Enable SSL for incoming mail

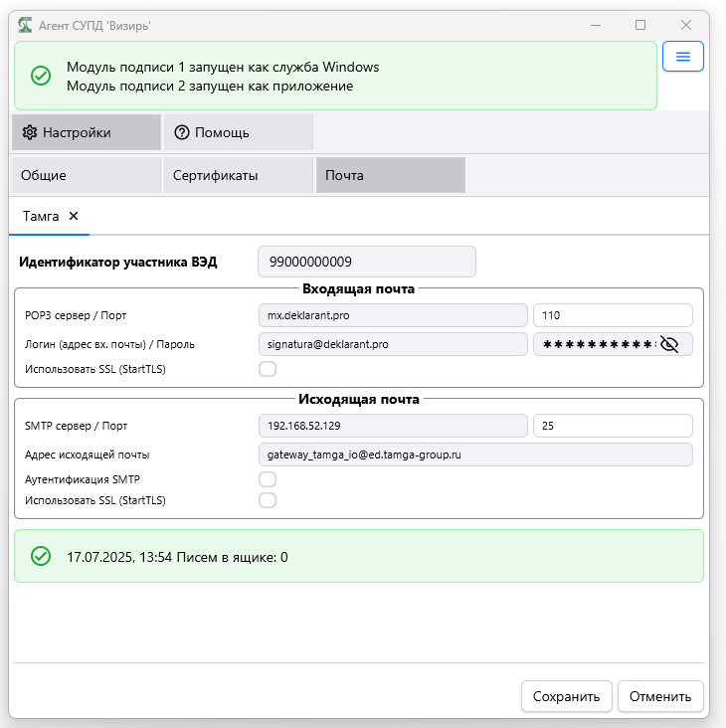268,369
